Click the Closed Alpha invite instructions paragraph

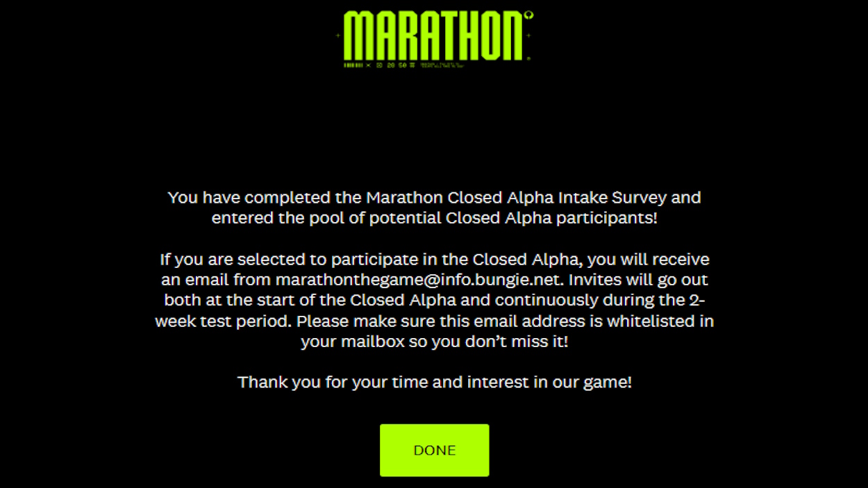(x=434, y=300)
